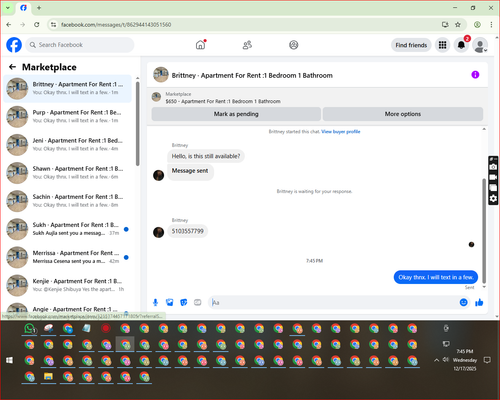This screenshot has width=500, height=400.
Task: Open Sachin's apartment conversation
Action: point(67,201)
